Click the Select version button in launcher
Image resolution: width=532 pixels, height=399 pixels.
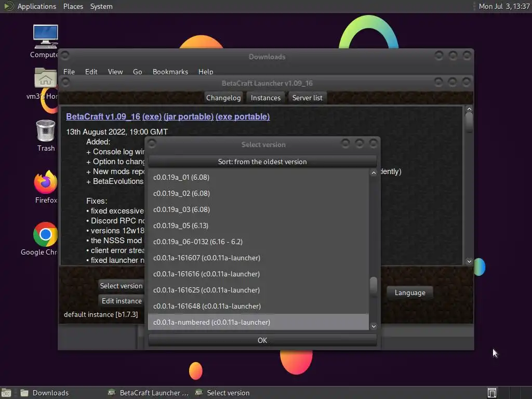click(x=121, y=286)
